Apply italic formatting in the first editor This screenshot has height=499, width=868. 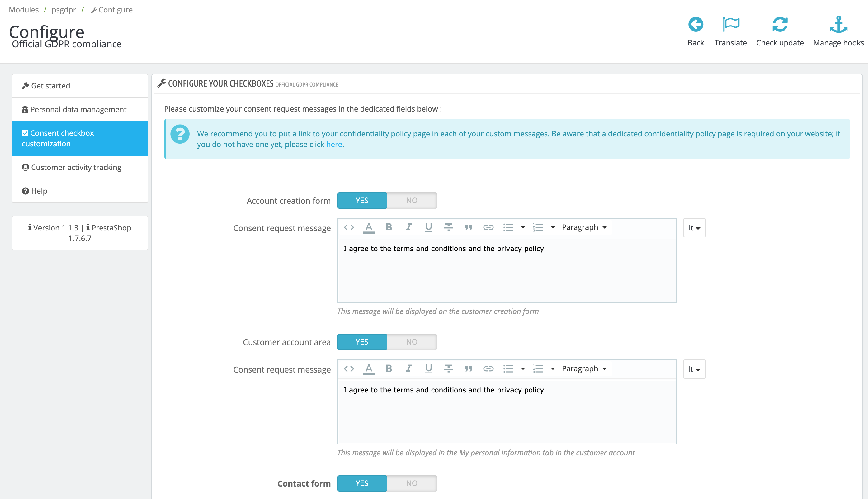[x=408, y=227]
